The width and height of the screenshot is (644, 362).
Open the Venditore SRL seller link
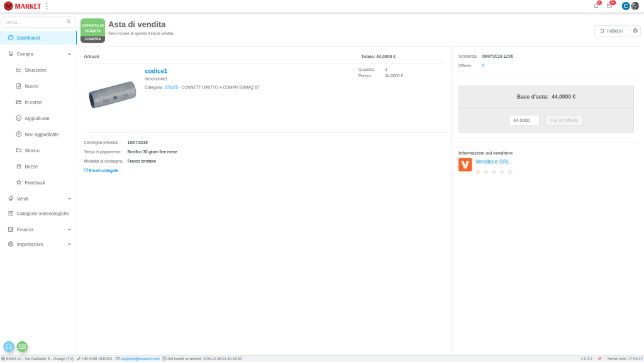[492, 162]
